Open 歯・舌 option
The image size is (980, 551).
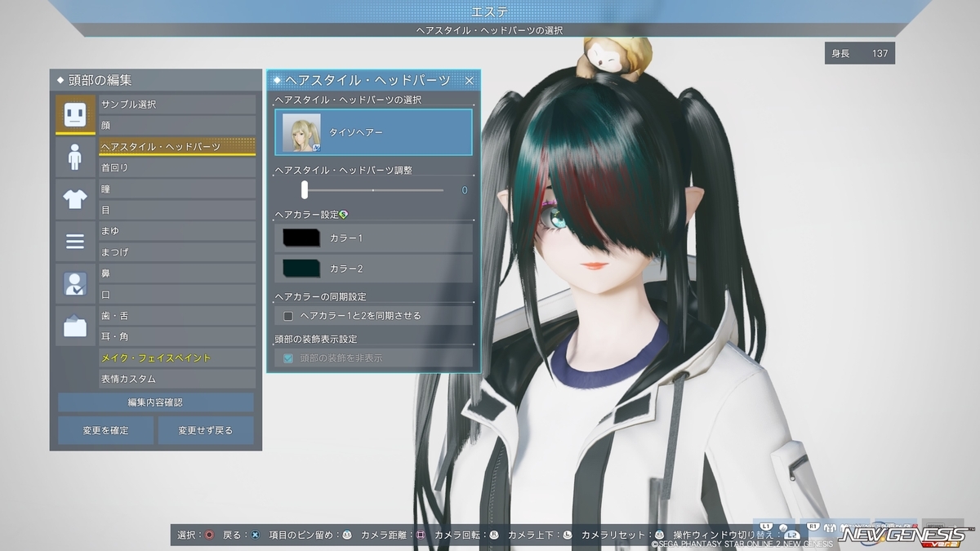point(177,316)
